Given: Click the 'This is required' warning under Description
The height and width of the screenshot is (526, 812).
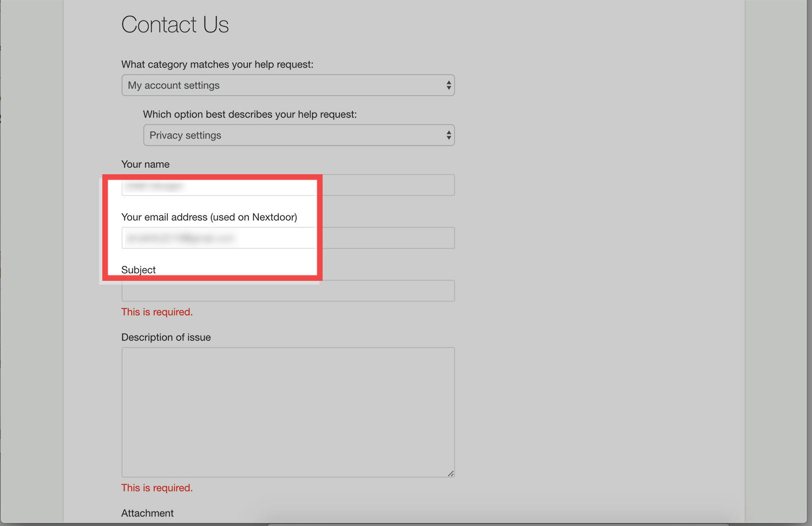Looking at the screenshot, I should point(156,488).
